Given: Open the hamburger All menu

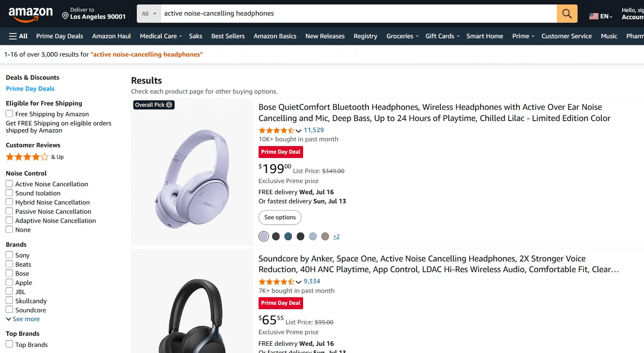Looking at the screenshot, I should [18, 36].
